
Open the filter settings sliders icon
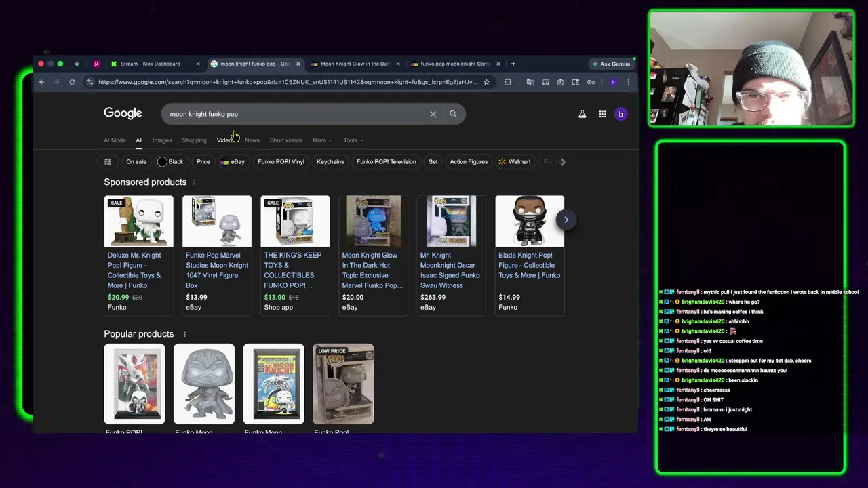tap(107, 162)
